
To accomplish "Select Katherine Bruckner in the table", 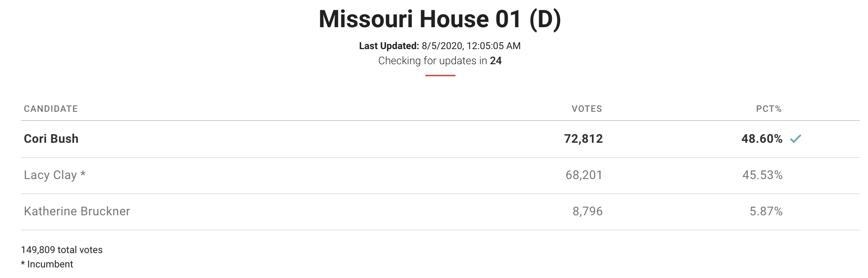I will pos(77,211).
